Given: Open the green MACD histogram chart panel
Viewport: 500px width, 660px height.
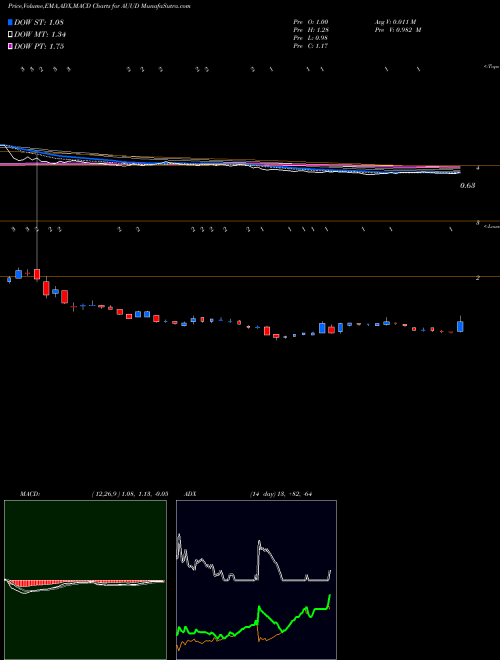Looking at the screenshot, I should click(x=85, y=580).
